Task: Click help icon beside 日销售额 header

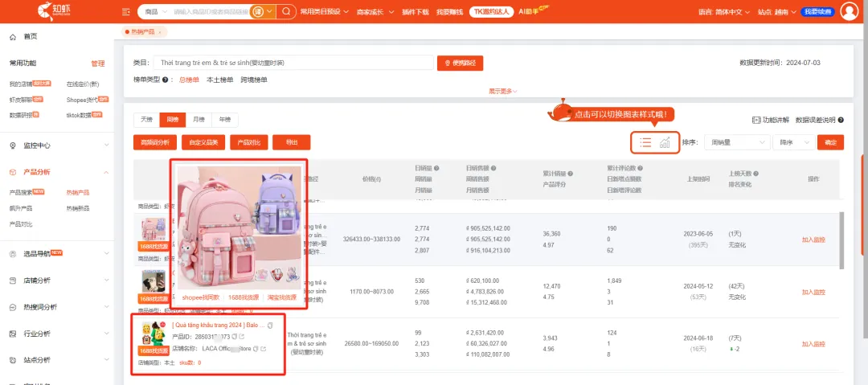Action: [x=493, y=169]
